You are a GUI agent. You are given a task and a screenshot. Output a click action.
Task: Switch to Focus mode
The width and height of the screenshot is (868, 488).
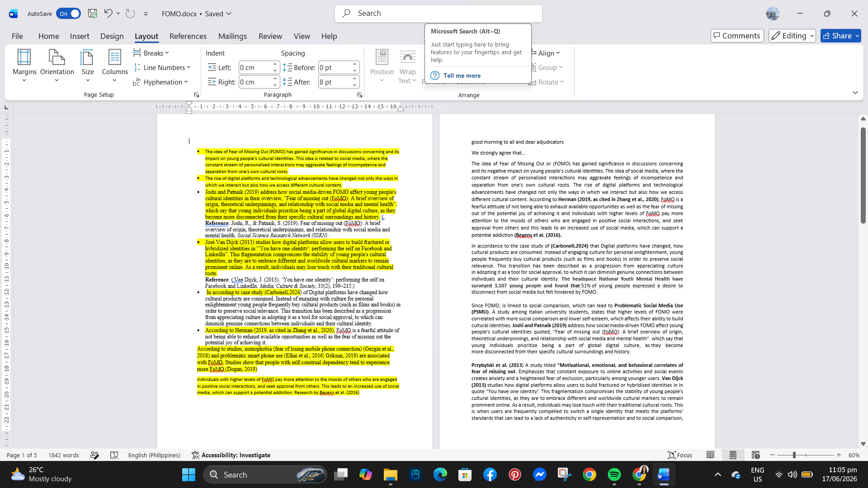coord(680,455)
